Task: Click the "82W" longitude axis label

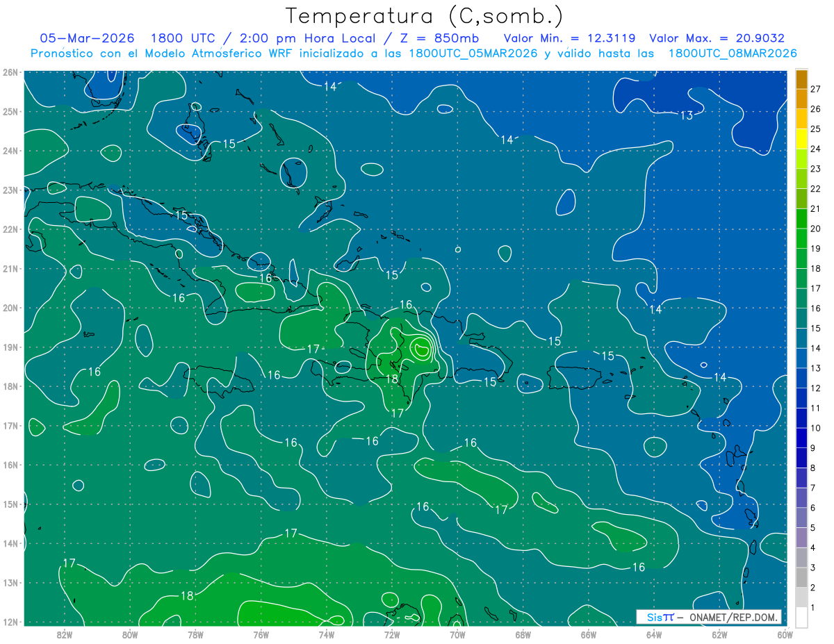Action: click(x=65, y=634)
